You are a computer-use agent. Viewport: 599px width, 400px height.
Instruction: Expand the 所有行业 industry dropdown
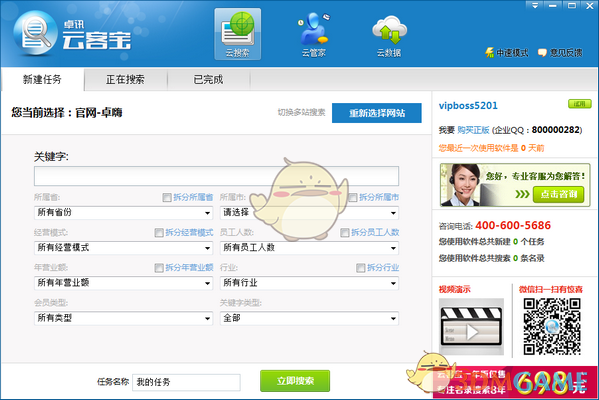[x=309, y=283]
